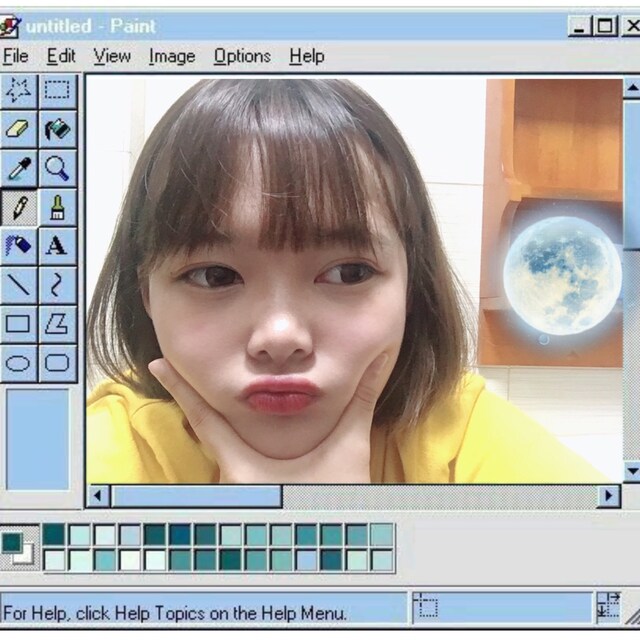Select the Magnifier tool
This screenshot has height=640, width=640.
pyautogui.click(x=57, y=168)
